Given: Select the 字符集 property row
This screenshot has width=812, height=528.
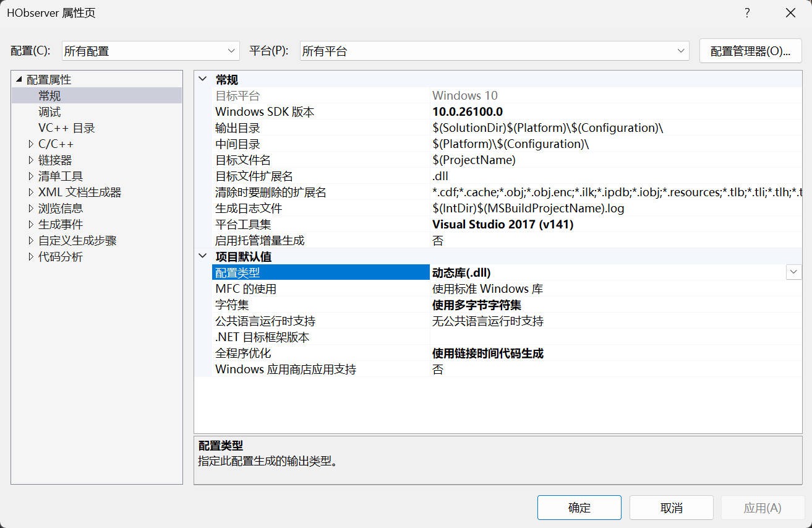Looking at the screenshot, I should tap(232, 305).
